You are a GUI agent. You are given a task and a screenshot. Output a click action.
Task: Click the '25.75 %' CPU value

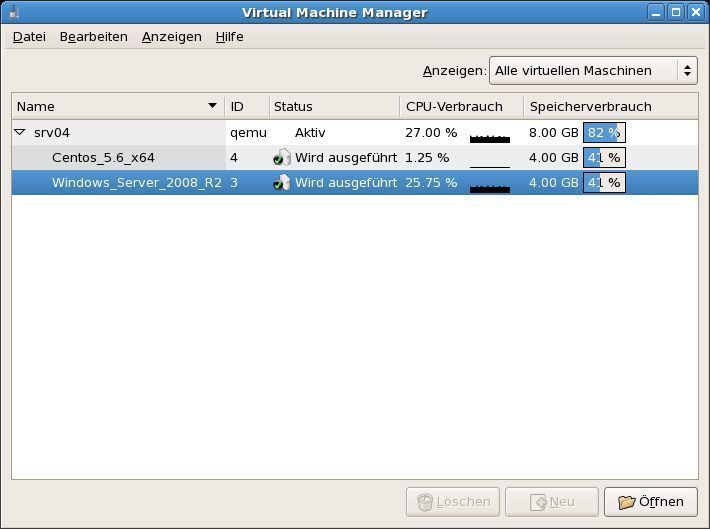point(431,183)
